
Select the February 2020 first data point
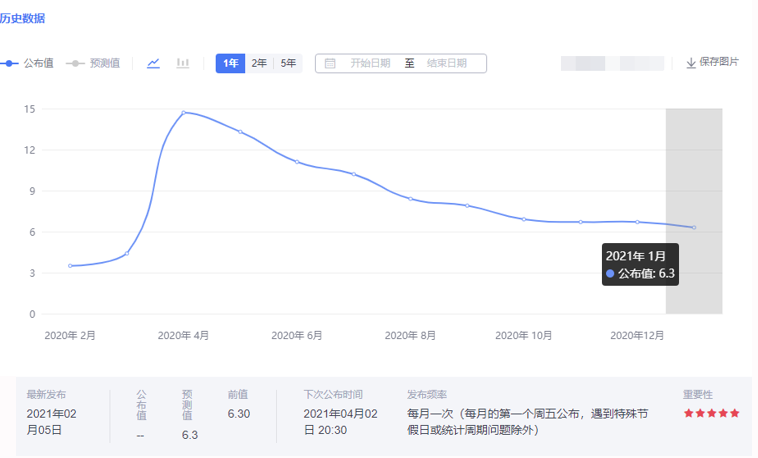tap(70, 266)
